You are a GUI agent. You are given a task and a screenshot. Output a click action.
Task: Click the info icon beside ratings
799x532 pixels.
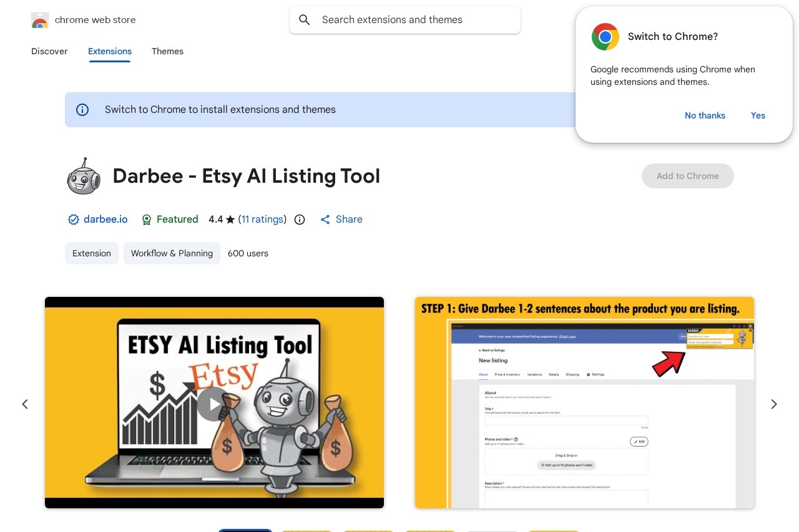click(300, 220)
